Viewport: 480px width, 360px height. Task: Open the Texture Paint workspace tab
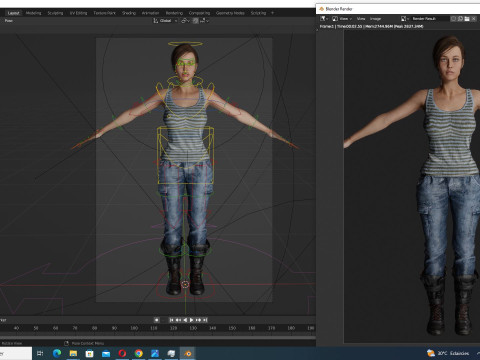pyautogui.click(x=104, y=13)
